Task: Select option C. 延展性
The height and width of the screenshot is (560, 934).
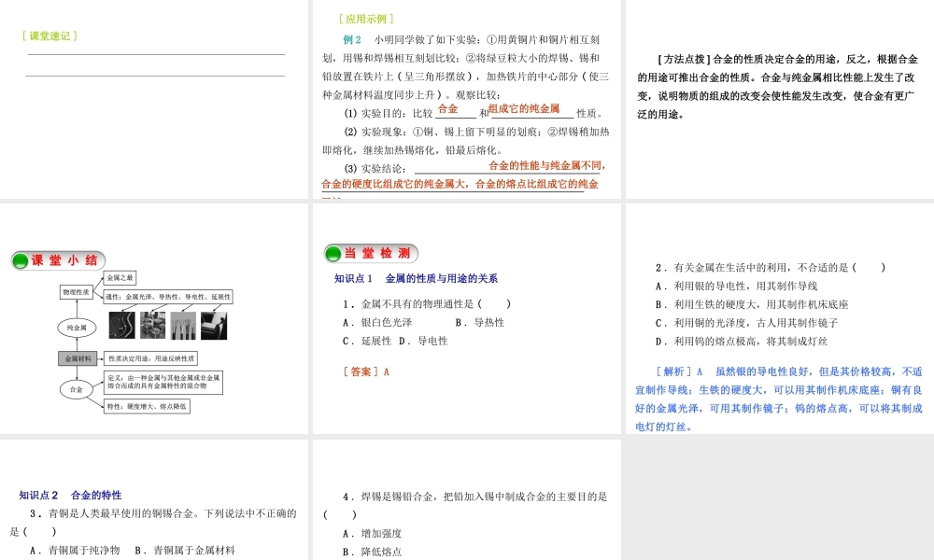Action: coord(367,341)
